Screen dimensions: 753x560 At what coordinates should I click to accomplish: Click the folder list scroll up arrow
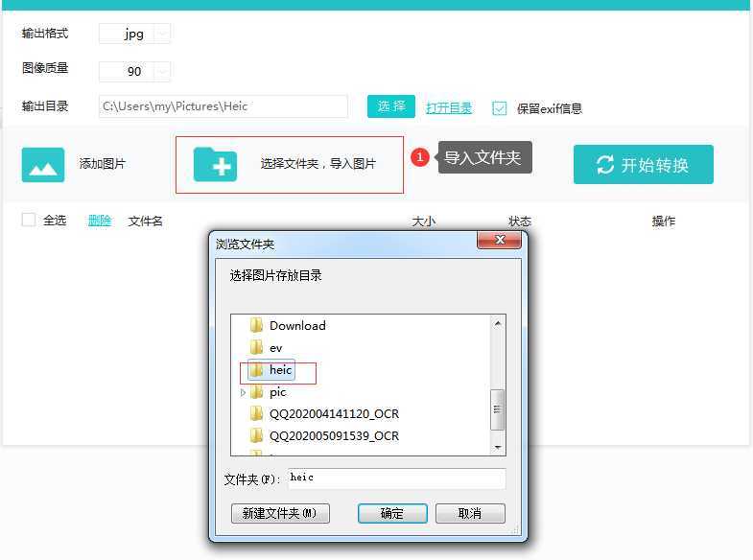point(498,323)
